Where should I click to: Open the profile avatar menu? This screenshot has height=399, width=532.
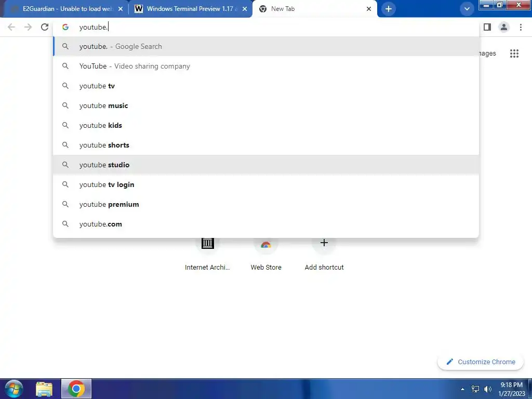(504, 27)
